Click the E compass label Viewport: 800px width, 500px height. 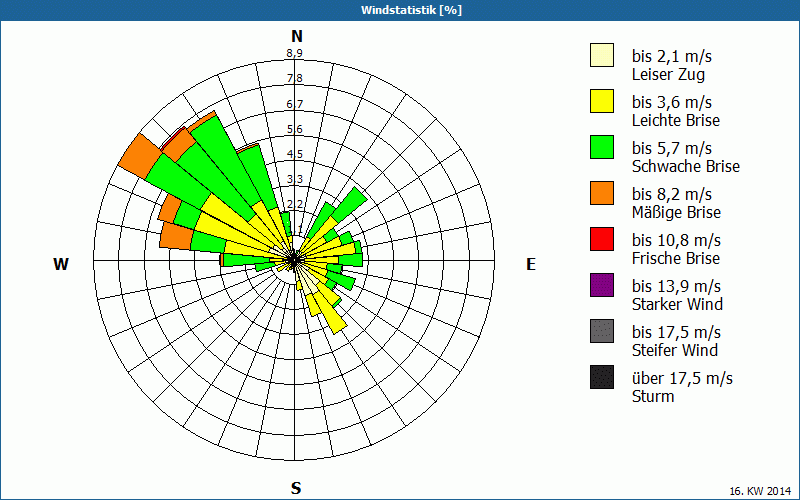point(531,264)
